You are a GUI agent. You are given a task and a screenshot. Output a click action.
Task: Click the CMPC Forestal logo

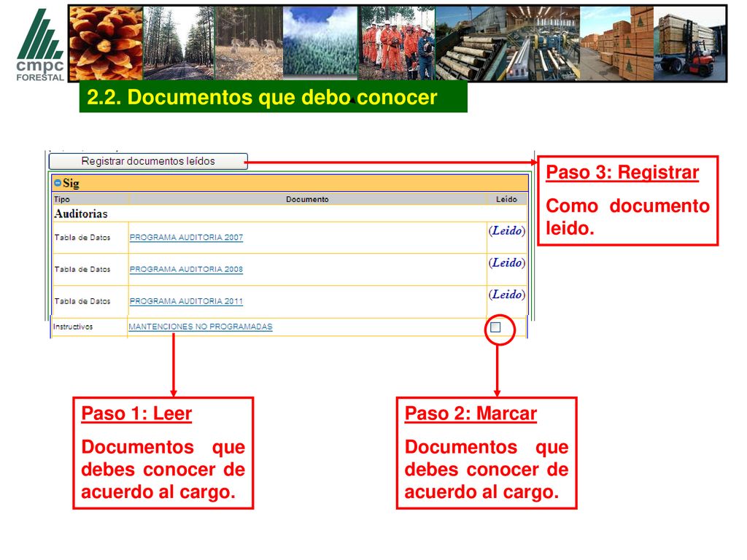(40, 45)
